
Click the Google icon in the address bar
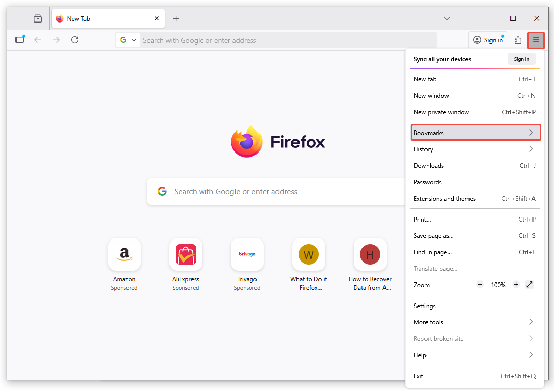click(x=124, y=40)
